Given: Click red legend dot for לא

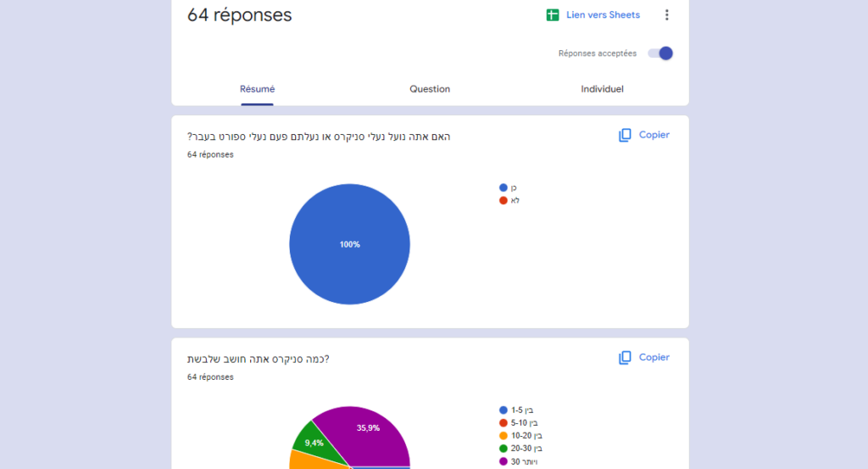Looking at the screenshot, I should point(504,200).
